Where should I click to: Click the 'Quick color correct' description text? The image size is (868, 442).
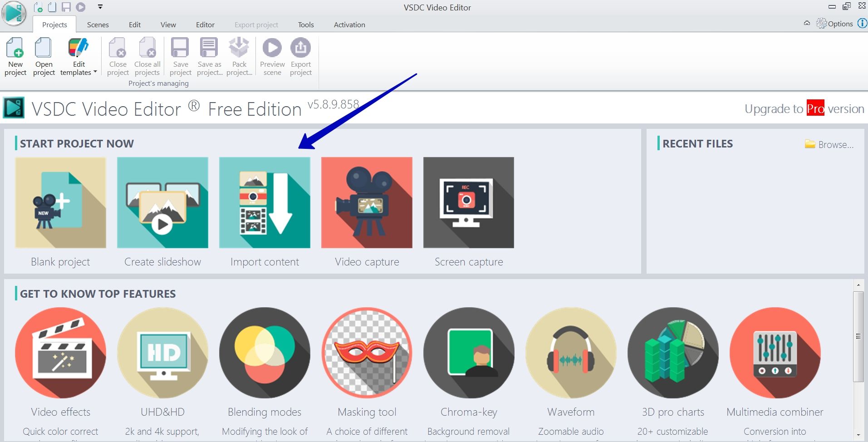point(60,432)
